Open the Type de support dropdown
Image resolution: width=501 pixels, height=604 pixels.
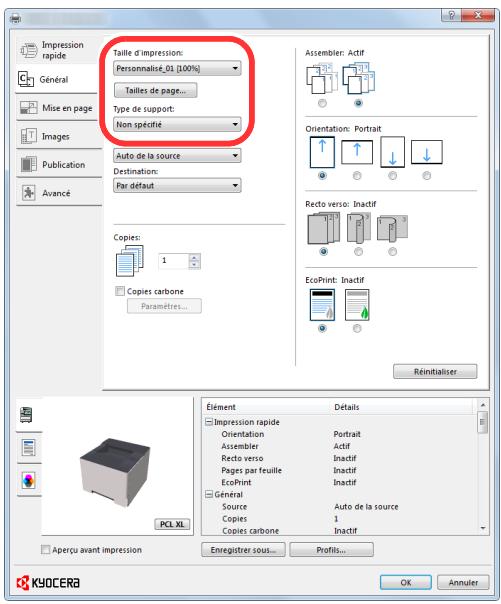[x=177, y=124]
